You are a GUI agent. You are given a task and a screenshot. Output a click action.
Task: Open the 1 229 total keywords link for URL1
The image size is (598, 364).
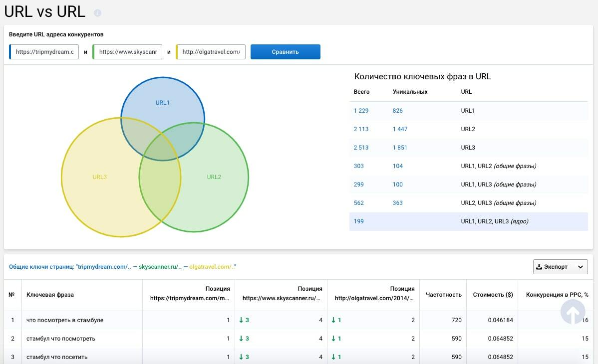361,111
